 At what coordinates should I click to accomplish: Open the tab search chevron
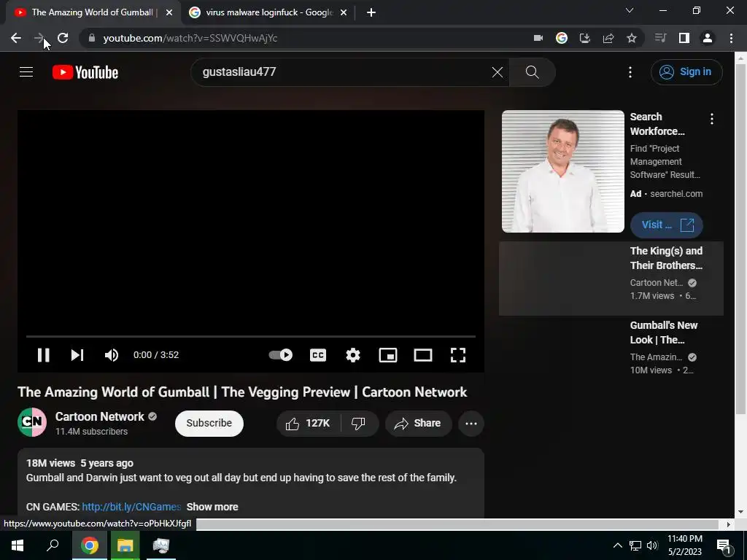[630, 10]
